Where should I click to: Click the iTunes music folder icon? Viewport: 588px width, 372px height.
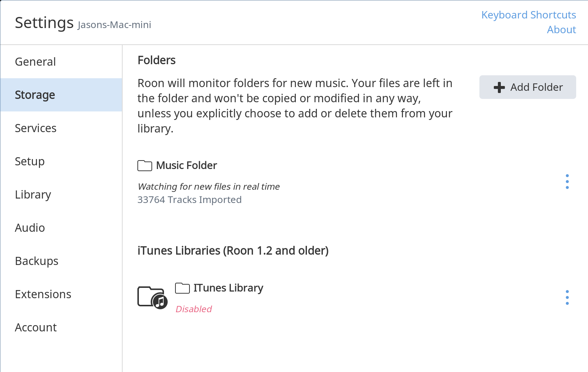pos(153,297)
